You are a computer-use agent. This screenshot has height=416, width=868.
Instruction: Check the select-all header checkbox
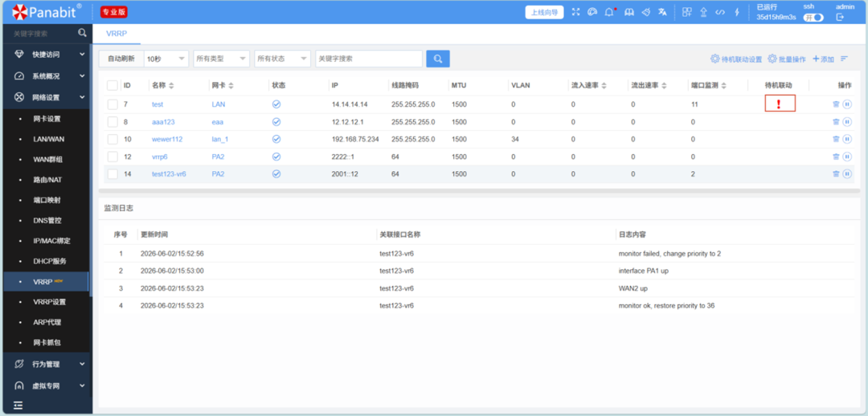(113, 86)
